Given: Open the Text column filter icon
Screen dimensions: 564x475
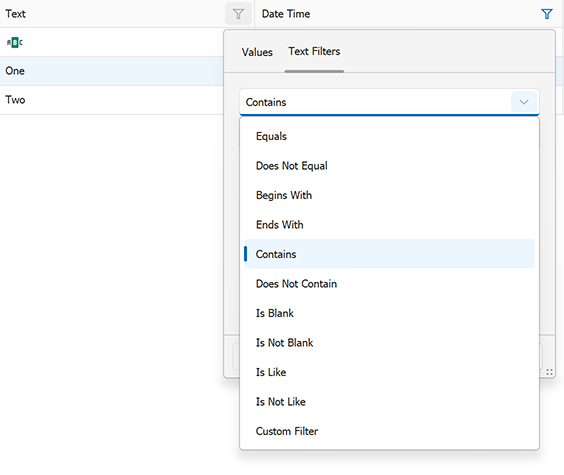Looking at the screenshot, I should pyautogui.click(x=238, y=14).
